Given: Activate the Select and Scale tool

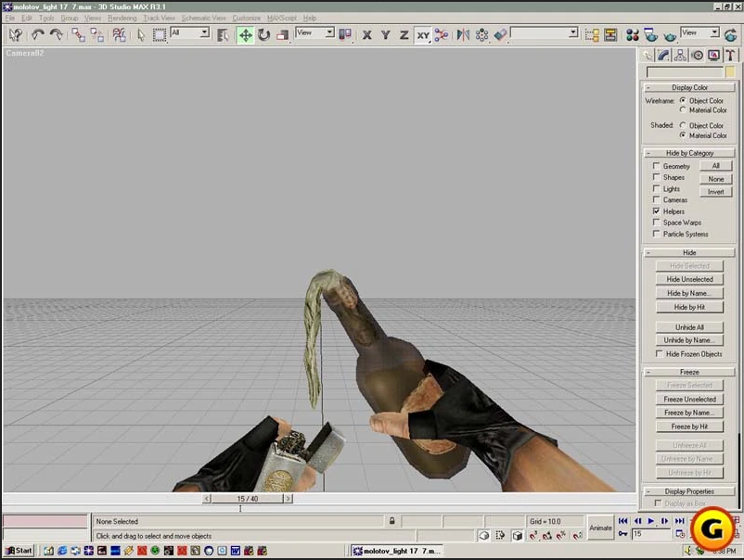Looking at the screenshot, I should pos(283,34).
